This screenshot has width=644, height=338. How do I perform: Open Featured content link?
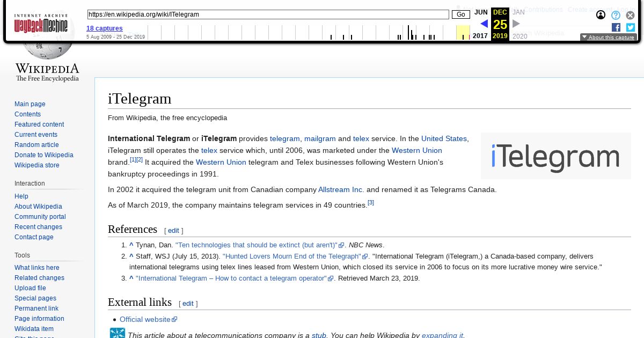(x=39, y=124)
